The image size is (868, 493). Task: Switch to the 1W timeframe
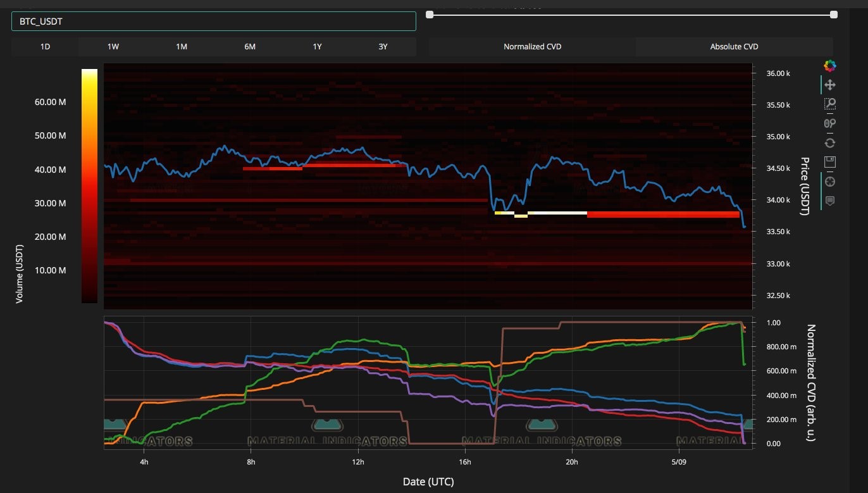pos(113,47)
